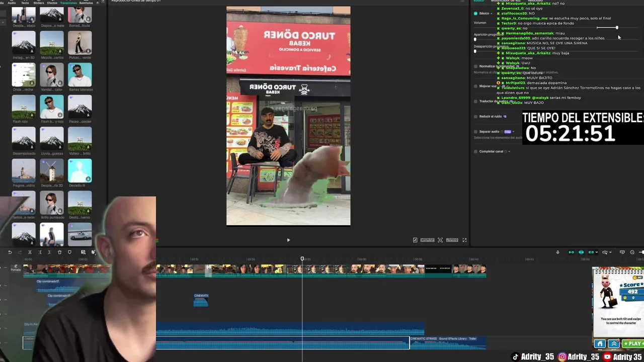Undo the last edit in timeline toolbar
Screen dimensions: 644x362
click(10, 252)
